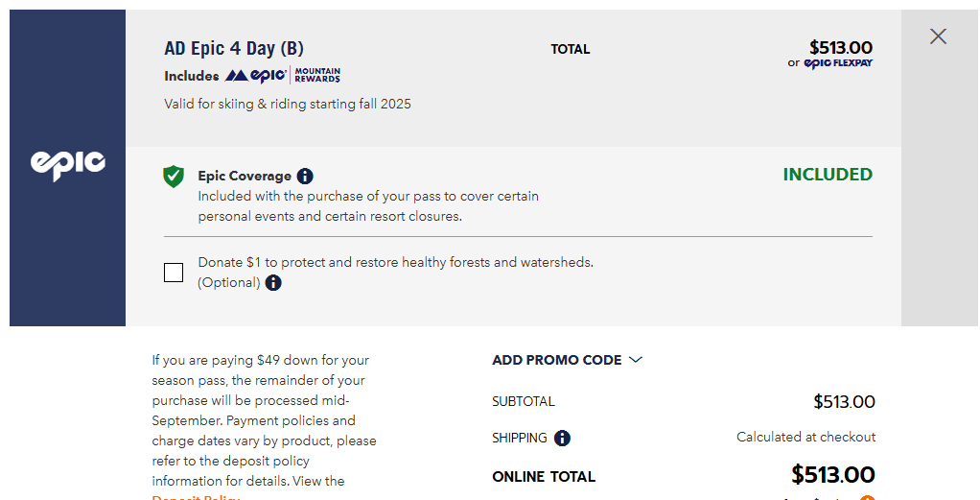This screenshot has width=980, height=500.
Task: Check the Donate $1 forests checkbox
Action: pos(174,273)
